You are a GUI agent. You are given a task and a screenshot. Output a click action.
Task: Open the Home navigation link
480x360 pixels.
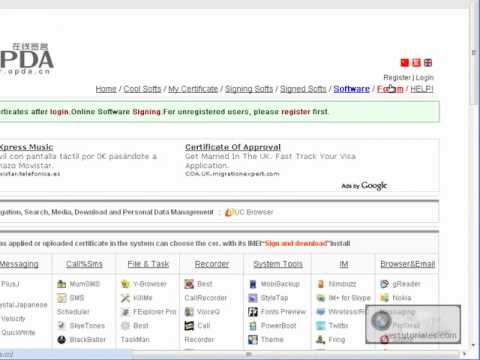click(x=106, y=89)
